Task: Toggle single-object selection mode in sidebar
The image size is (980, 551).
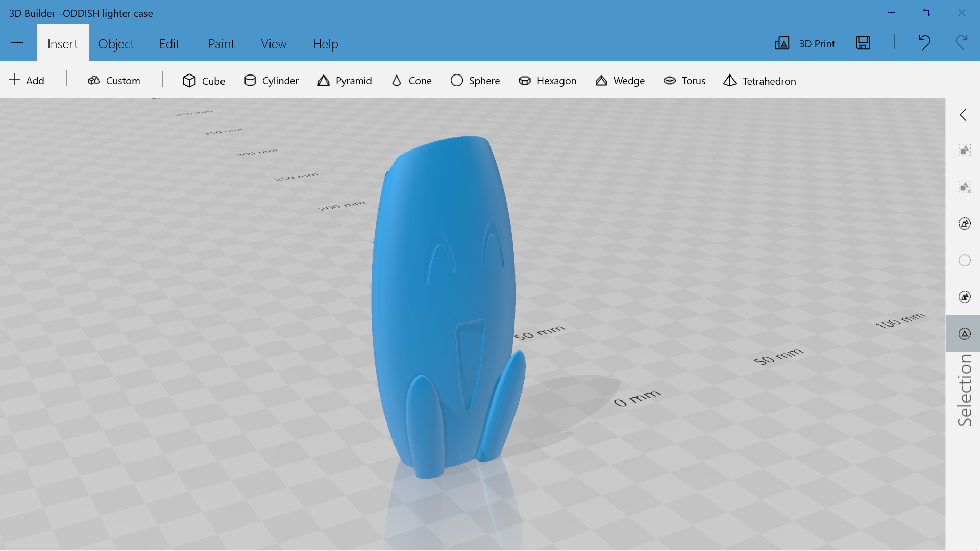Action: [964, 334]
